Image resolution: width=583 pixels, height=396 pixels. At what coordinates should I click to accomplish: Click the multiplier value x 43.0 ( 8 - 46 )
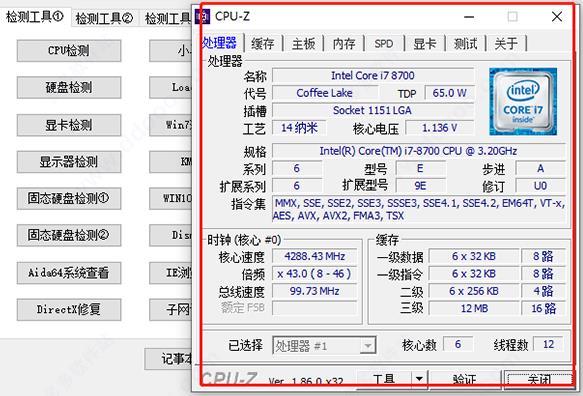click(x=315, y=274)
